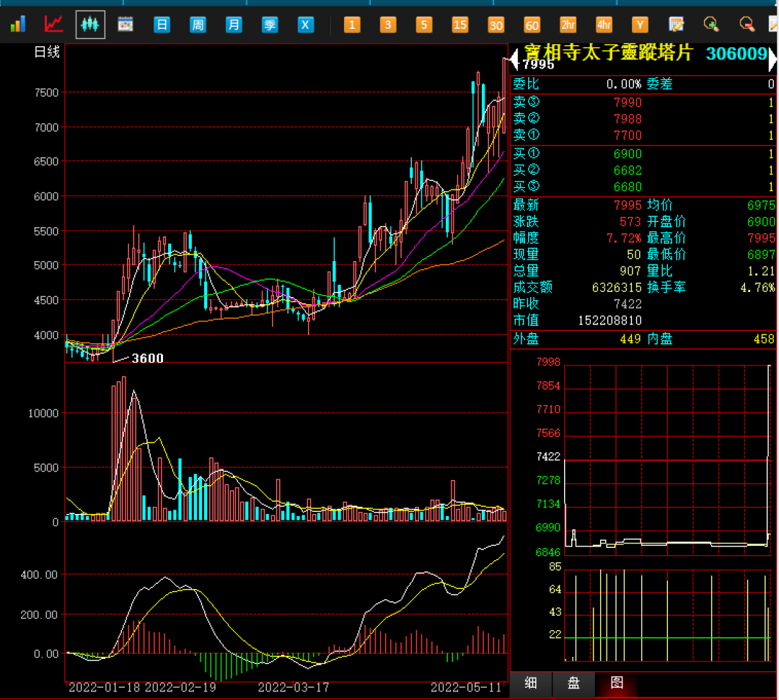Click the 买③ price 6680
Viewport: 779px width, 700px height.
tap(628, 187)
